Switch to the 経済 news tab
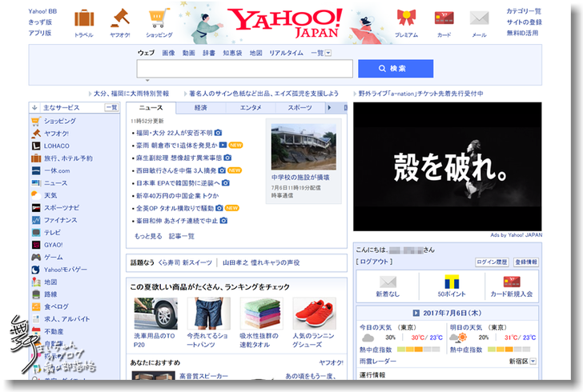Image resolution: width=583 pixels, height=392 pixels. click(200, 107)
